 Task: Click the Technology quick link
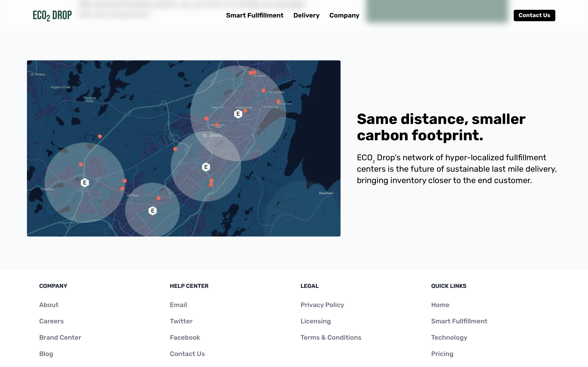tap(449, 337)
